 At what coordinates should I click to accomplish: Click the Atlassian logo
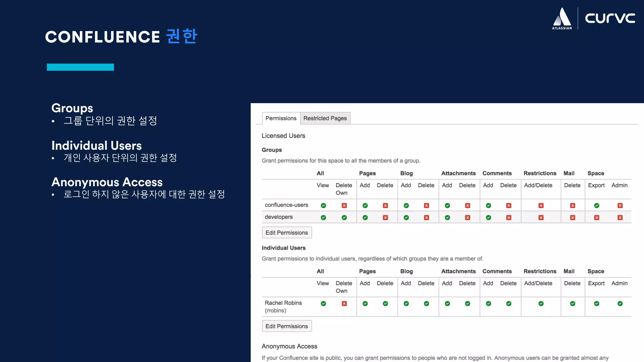[x=562, y=19]
